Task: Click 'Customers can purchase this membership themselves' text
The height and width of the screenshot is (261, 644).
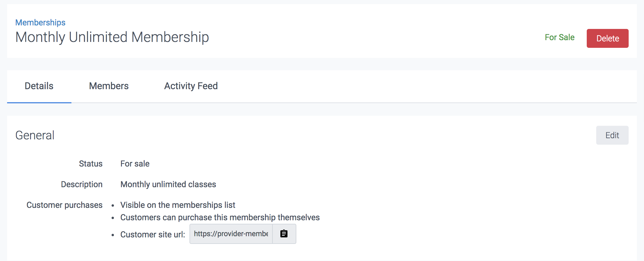Action: pos(220,217)
